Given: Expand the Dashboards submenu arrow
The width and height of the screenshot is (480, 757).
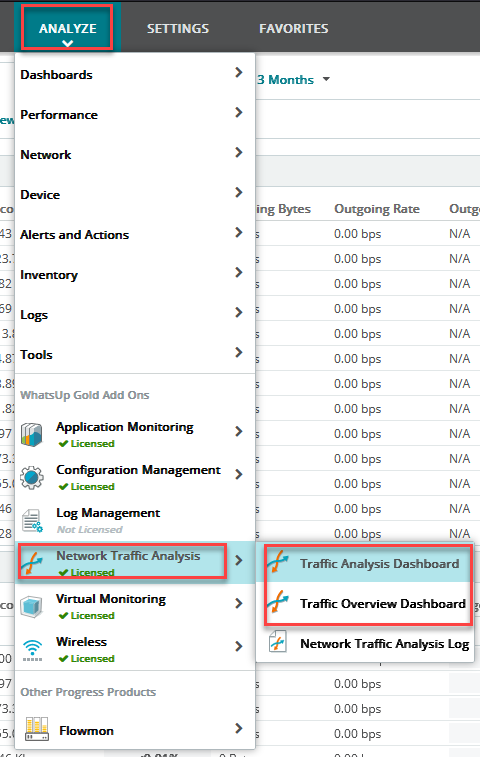Looking at the screenshot, I should [x=239, y=72].
